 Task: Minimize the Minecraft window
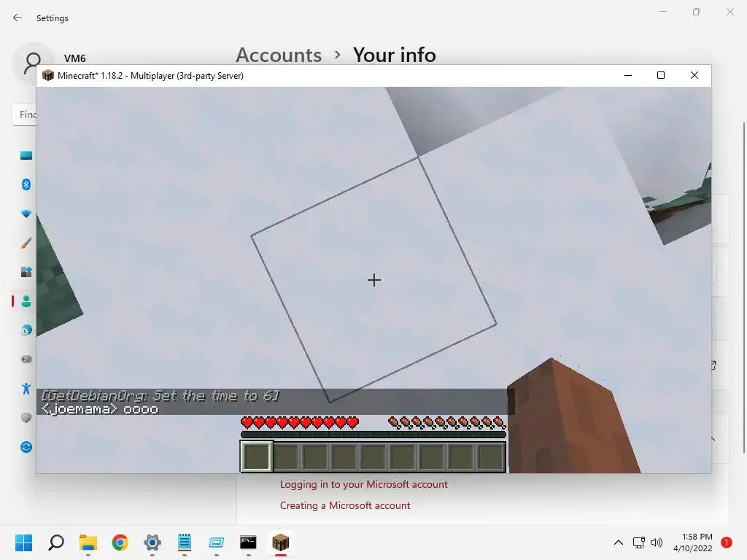point(628,75)
